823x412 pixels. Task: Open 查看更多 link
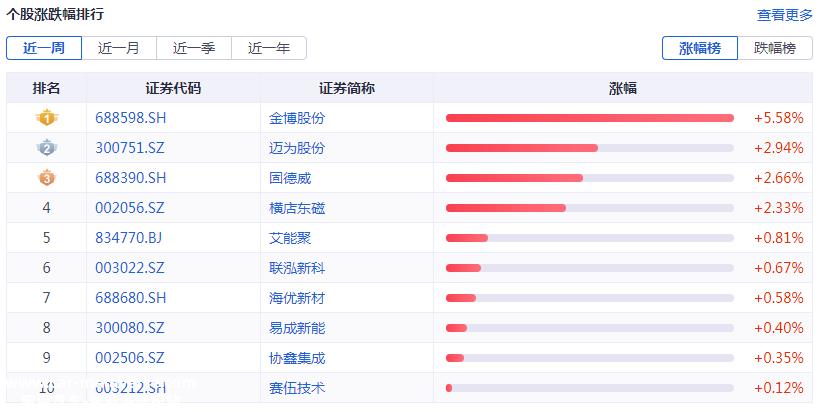pos(785,15)
